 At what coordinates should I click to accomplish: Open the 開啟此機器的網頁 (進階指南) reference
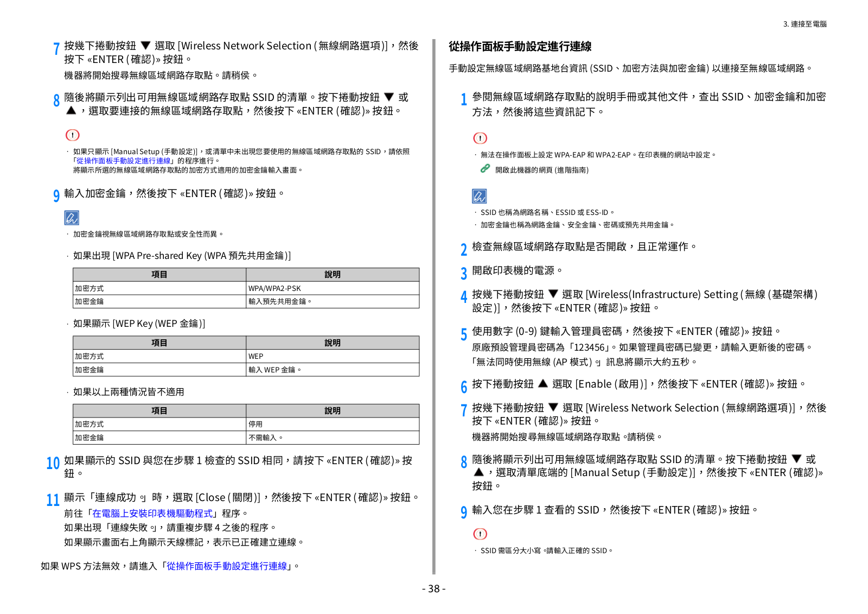[541, 170]
